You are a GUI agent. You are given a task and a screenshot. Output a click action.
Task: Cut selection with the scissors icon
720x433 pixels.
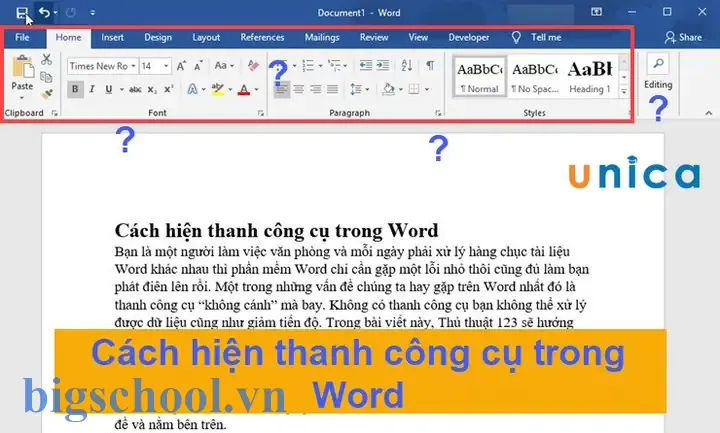[x=46, y=59]
